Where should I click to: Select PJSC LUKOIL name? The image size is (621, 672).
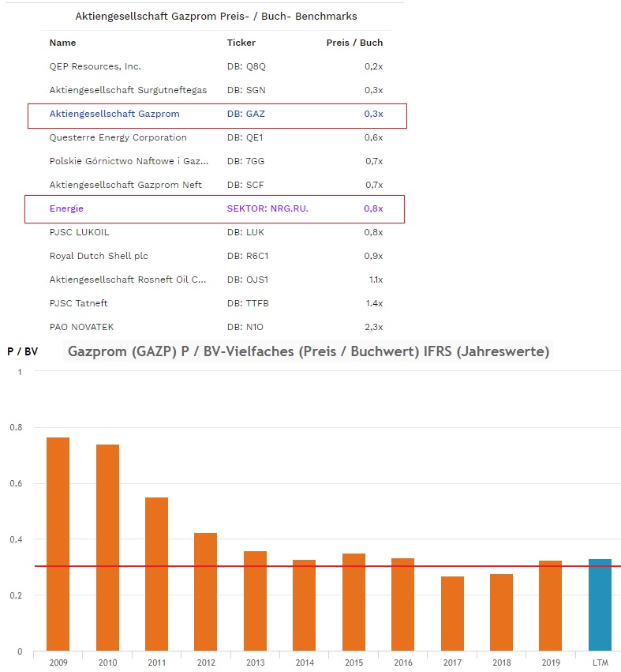[x=79, y=232]
